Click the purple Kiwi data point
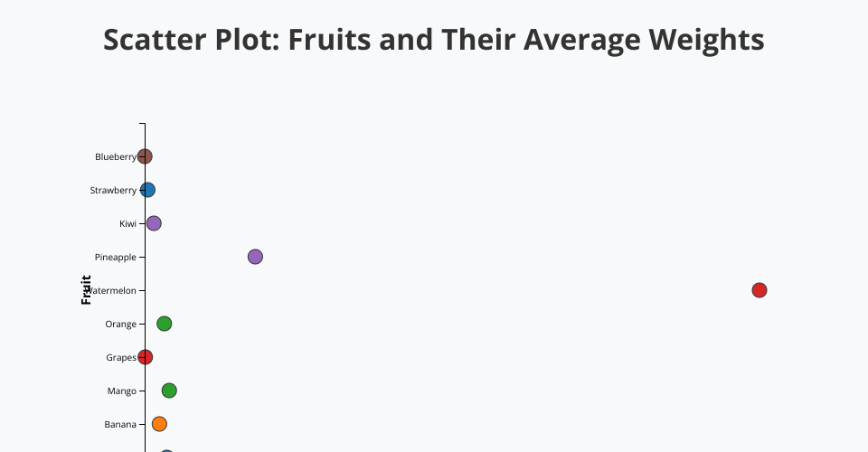Image resolution: width=868 pixels, height=452 pixels. point(154,223)
